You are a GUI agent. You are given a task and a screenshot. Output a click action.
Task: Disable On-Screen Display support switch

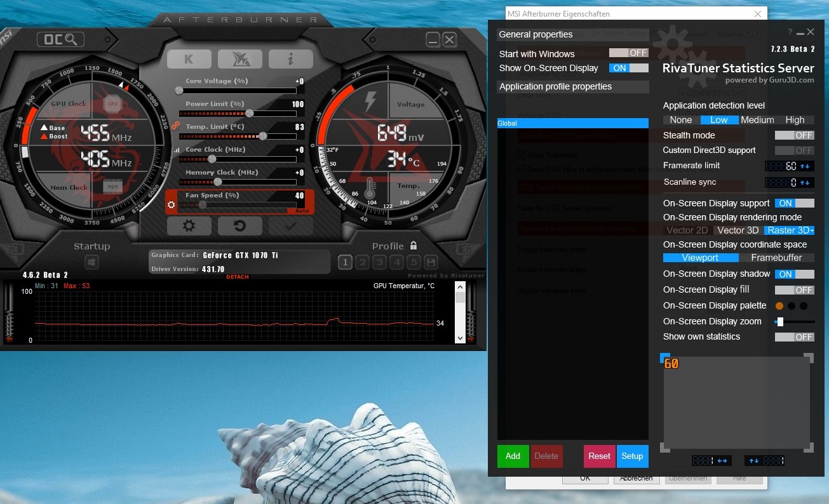coord(795,203)
